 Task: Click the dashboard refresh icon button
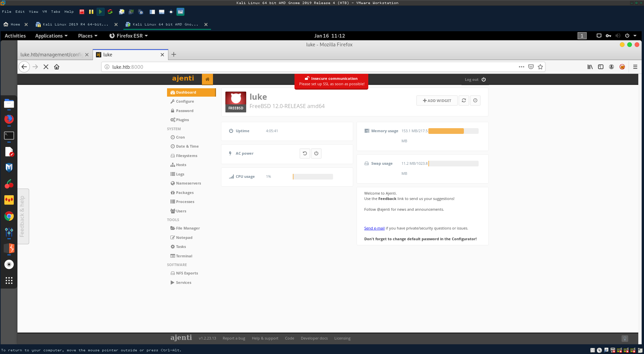(x=464, y=101)
